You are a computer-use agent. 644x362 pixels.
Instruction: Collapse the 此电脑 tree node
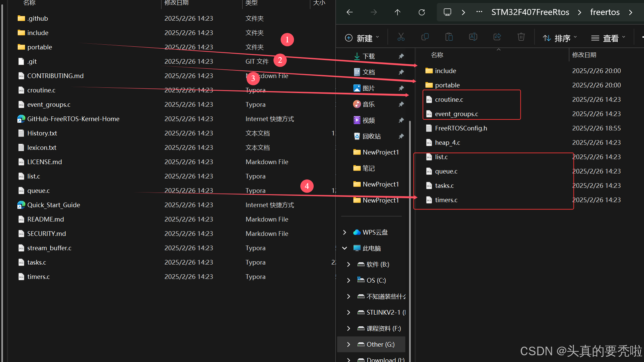tap(345, 248)
